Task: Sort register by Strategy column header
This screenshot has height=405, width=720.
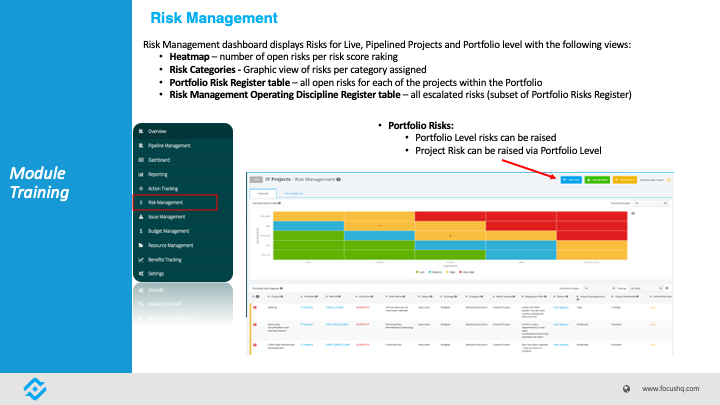Action: (x=449, y=297)
